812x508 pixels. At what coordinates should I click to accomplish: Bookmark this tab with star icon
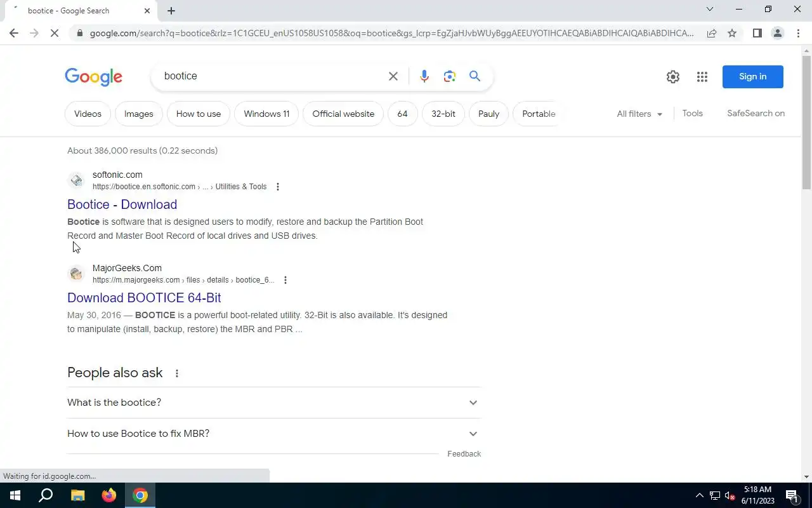732,33
